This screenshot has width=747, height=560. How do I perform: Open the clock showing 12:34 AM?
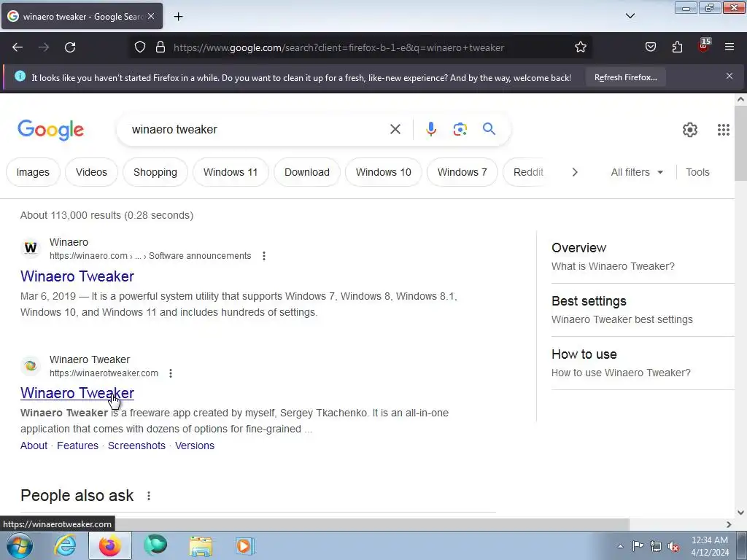coord(710,546)
